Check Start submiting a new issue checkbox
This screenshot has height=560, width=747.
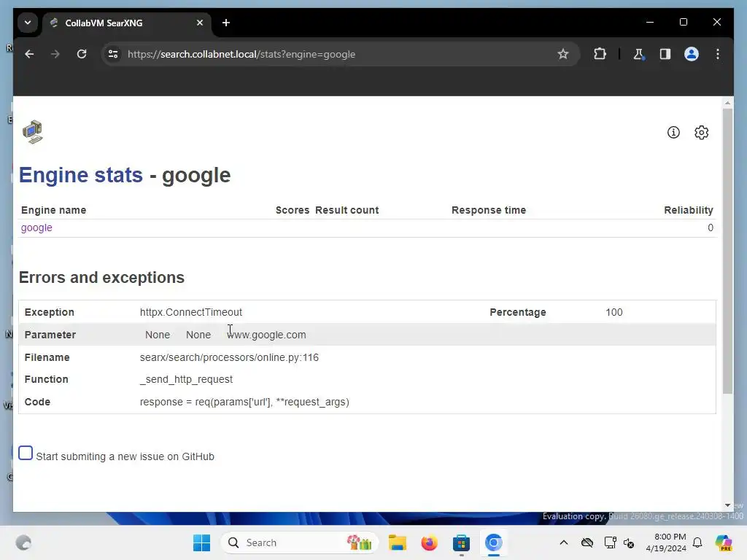pyautogui.click(x=26, y=453)
